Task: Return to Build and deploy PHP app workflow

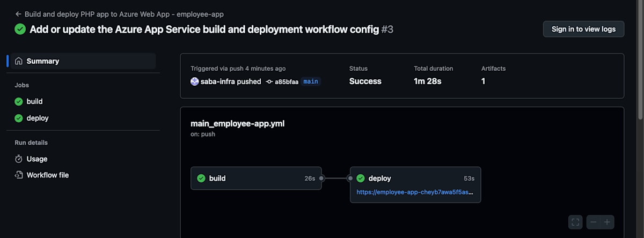Action: (x=124, y=14)
